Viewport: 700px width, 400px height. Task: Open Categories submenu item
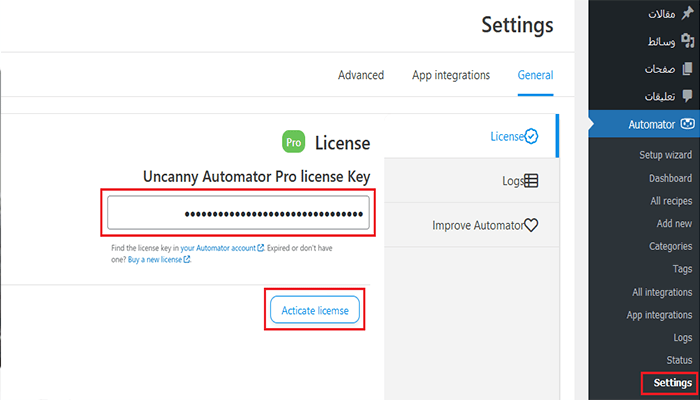(x=671, y=246)
